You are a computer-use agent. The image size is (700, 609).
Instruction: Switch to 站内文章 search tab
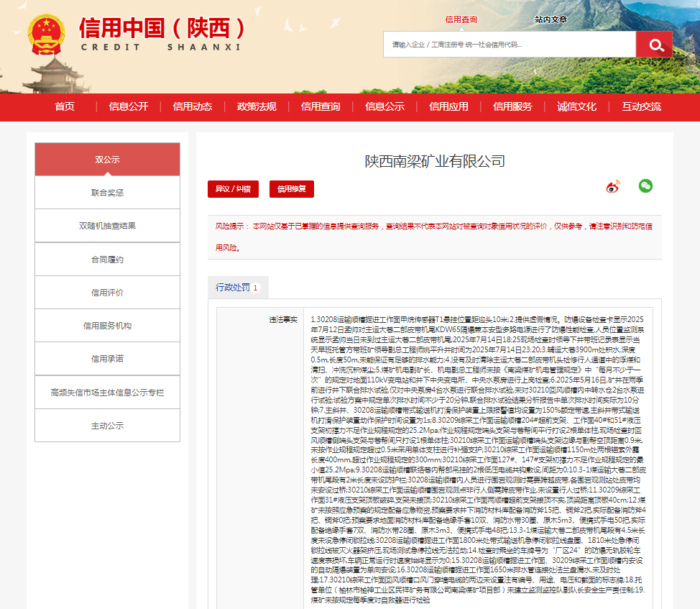[551, 19]
